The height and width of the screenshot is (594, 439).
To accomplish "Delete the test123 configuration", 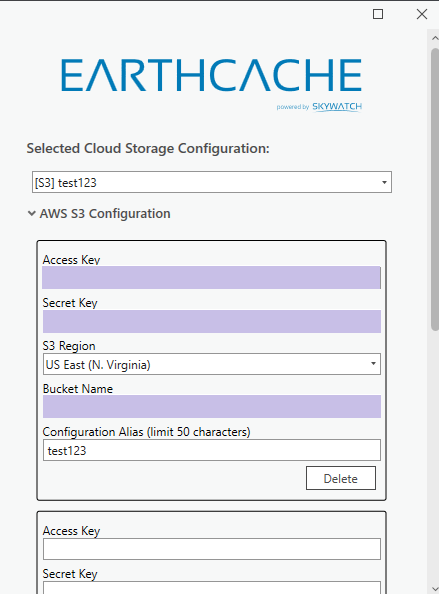I will pos(341,478).
